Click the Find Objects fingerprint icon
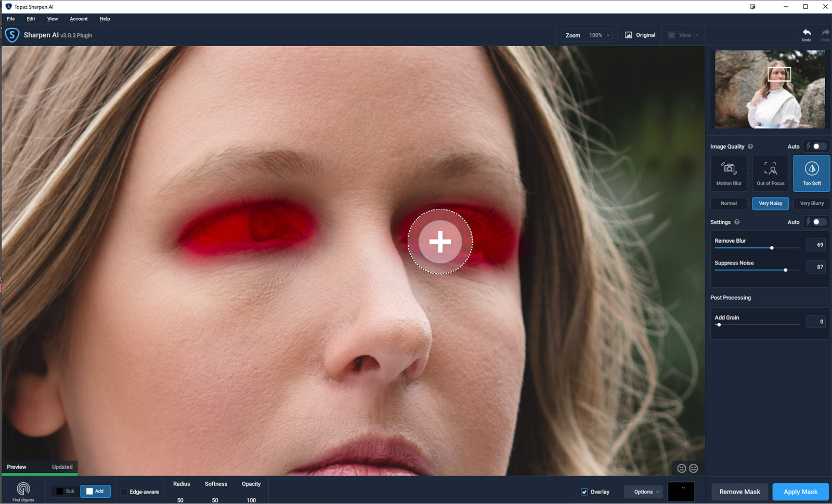This screenshot has width=832, height=504. [23, 489]
